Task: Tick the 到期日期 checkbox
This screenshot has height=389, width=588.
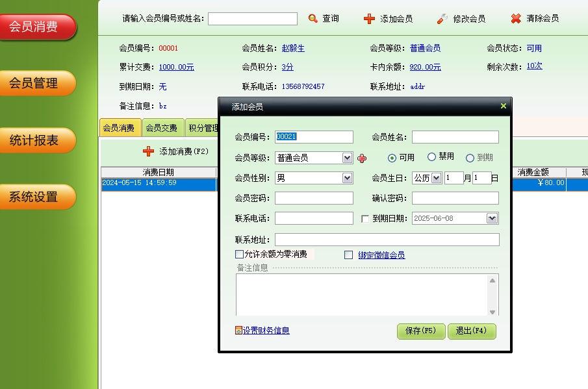Action: (x=365, y=219)
